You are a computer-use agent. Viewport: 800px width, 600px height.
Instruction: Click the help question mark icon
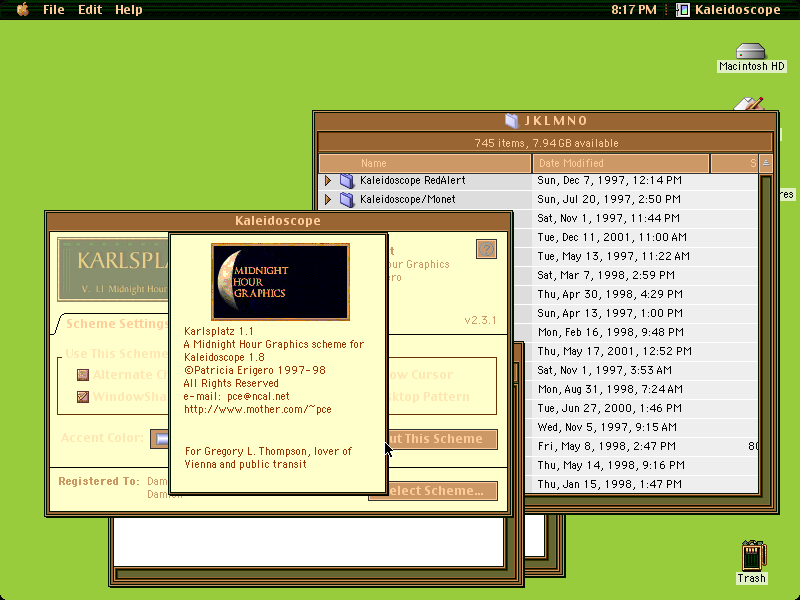pos(486,249)
